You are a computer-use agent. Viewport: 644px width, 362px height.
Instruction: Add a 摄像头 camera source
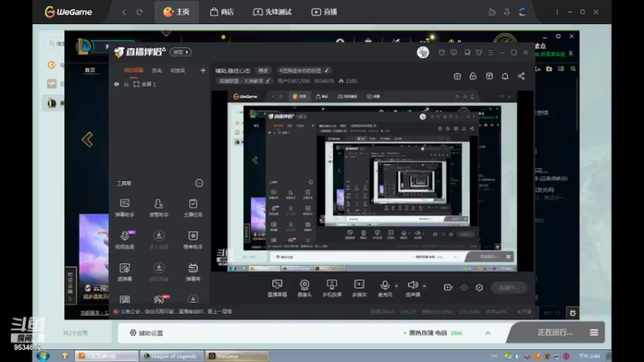pos(304,288)
